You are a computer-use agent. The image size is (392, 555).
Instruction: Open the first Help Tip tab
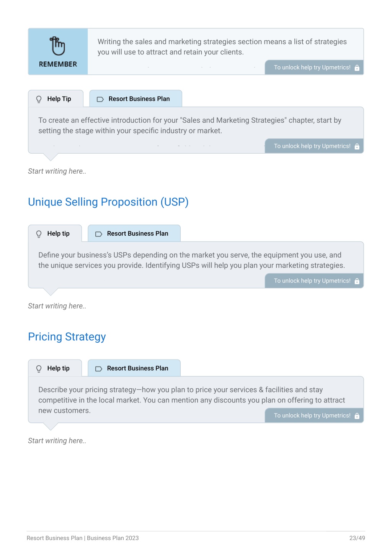click(x=56, y=99)
